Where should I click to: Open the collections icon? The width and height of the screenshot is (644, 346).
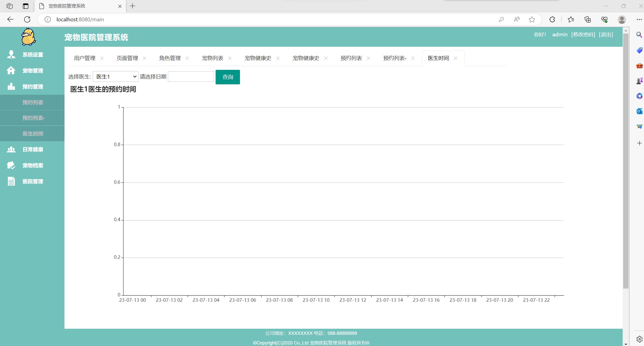pos(588,19)
